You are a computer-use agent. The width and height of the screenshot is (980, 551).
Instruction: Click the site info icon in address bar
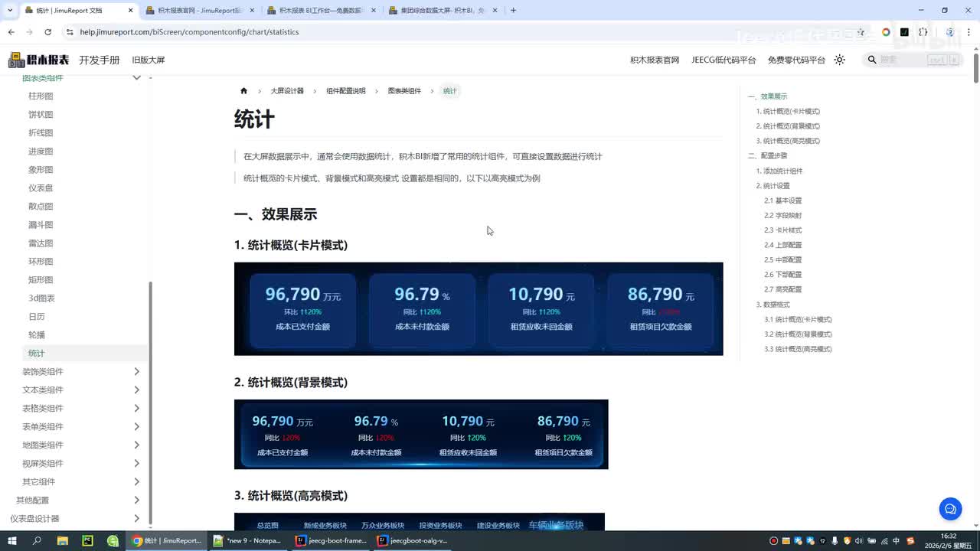point(70,32)
